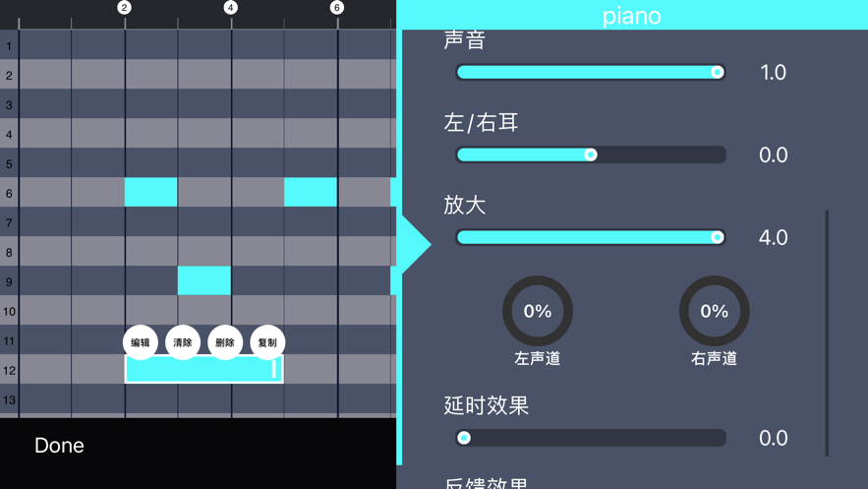Click the piano title header
Screen dimensions: 868x489
[632, 16]
